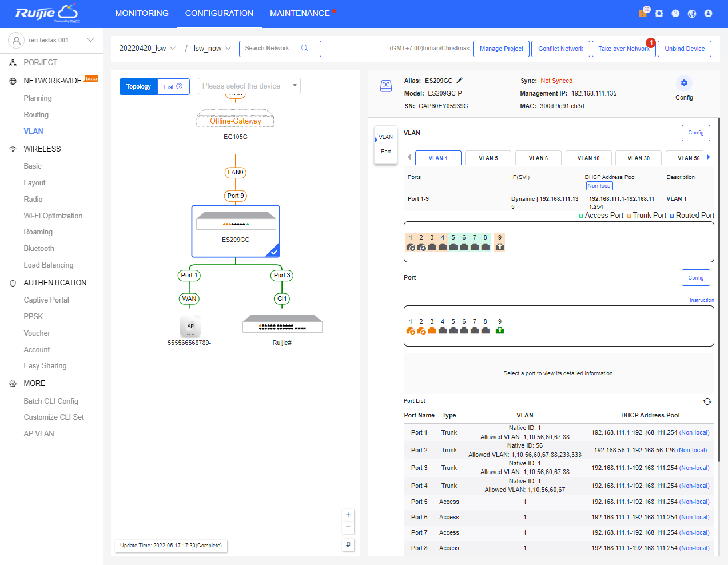
Task: Zoom in on the topology with the plus icon
Action: [x=348, y=515]
